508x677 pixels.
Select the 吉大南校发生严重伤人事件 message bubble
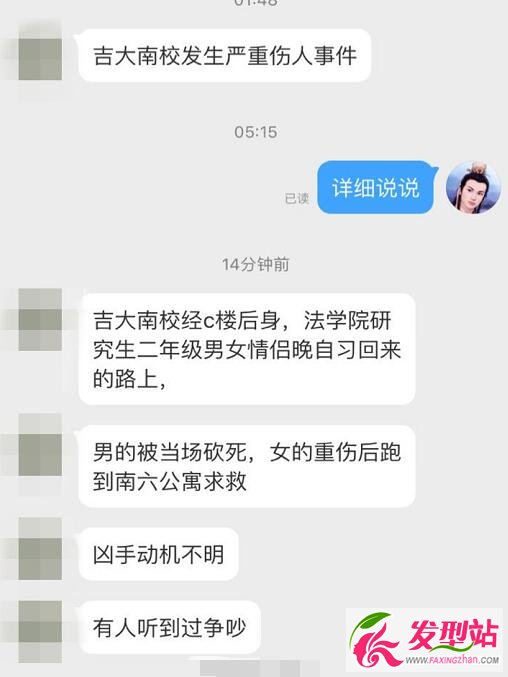pyautogui.click(x=225, y=56)
